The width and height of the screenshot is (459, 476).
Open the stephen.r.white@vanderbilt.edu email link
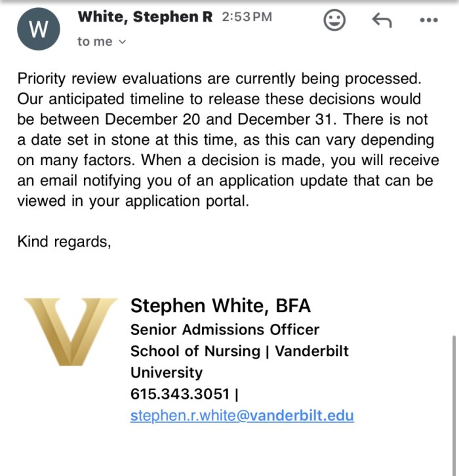242,415
